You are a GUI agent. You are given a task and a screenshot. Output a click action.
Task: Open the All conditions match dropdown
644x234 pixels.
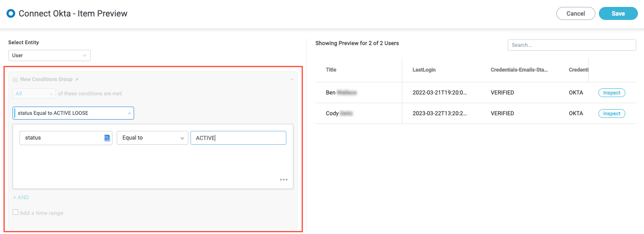click(34, 94)
